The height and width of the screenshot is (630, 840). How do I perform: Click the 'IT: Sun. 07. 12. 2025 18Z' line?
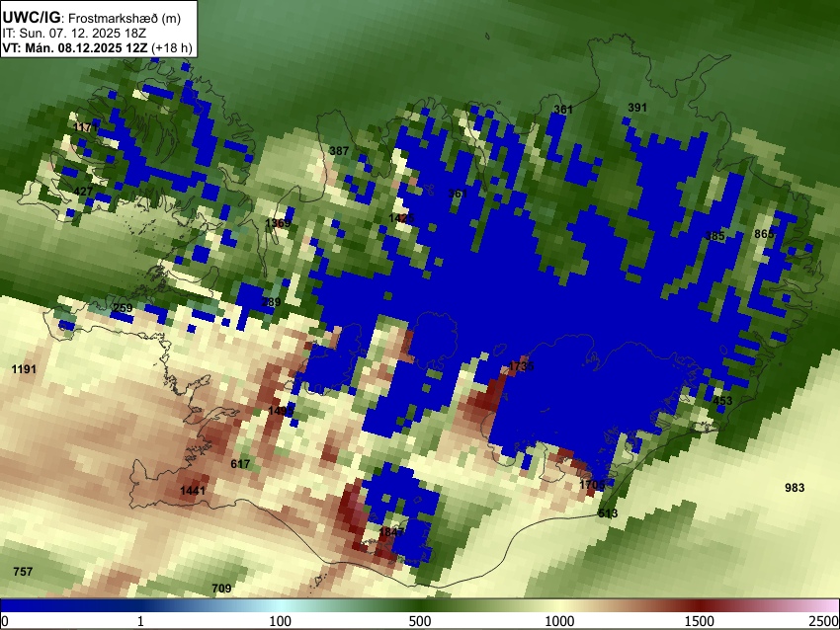point(74,34)
